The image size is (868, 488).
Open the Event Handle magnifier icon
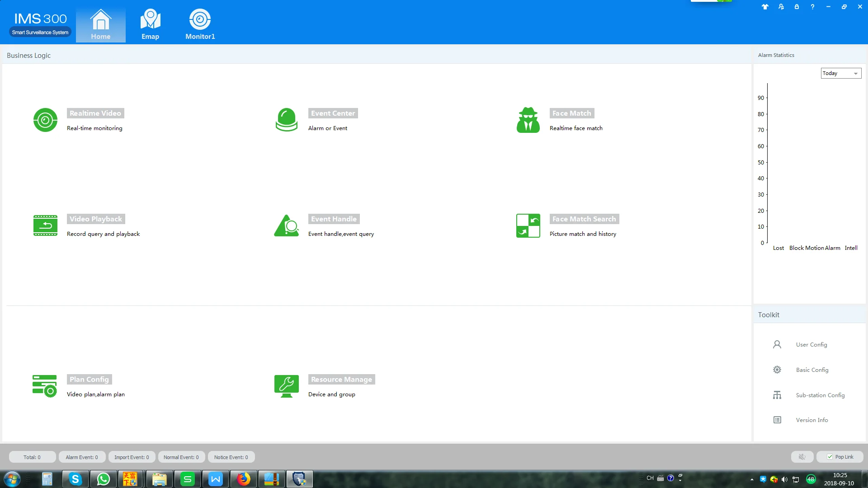click(287, 225)
